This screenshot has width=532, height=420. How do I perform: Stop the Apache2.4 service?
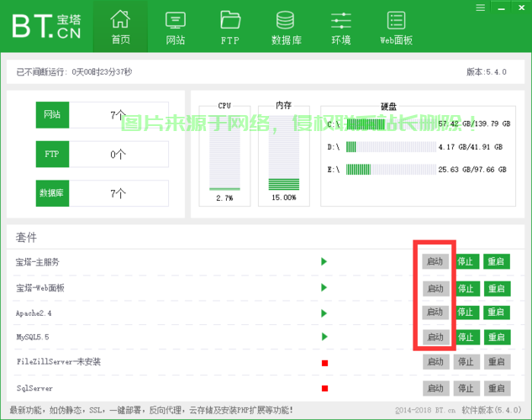[466, 312]
